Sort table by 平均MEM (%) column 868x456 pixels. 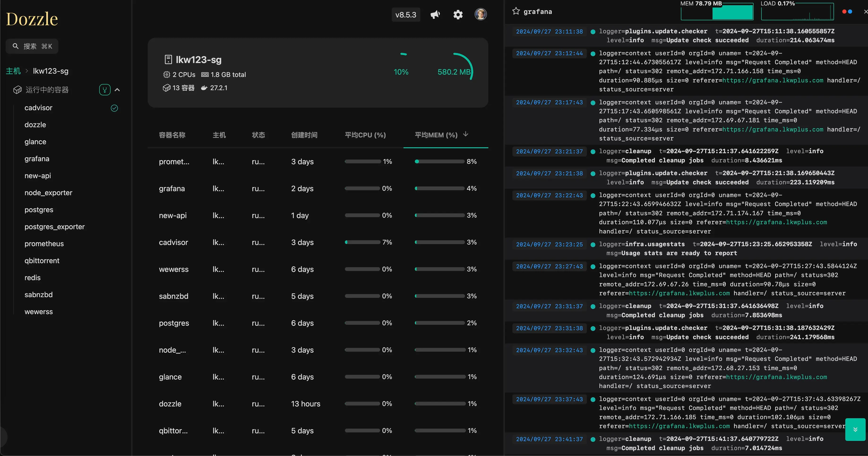click(x=436, y=135)
